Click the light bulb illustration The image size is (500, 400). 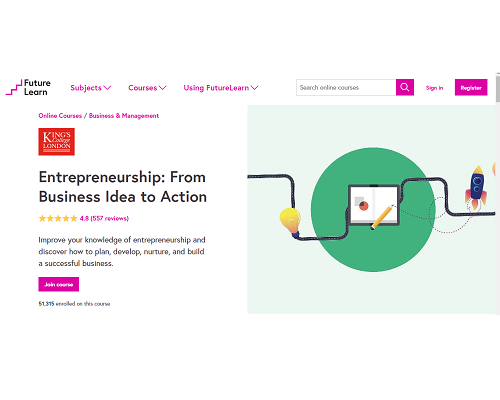[x=290, y=222]
